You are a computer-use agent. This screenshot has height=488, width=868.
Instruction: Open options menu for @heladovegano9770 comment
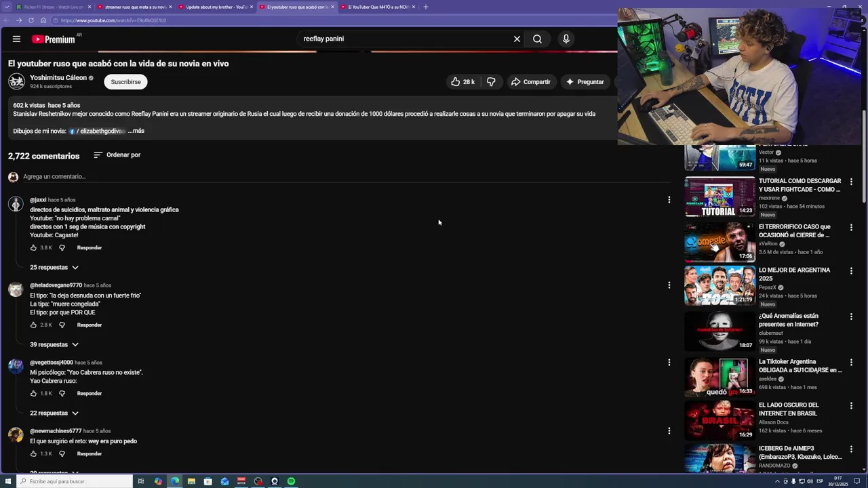pos(669,285)
